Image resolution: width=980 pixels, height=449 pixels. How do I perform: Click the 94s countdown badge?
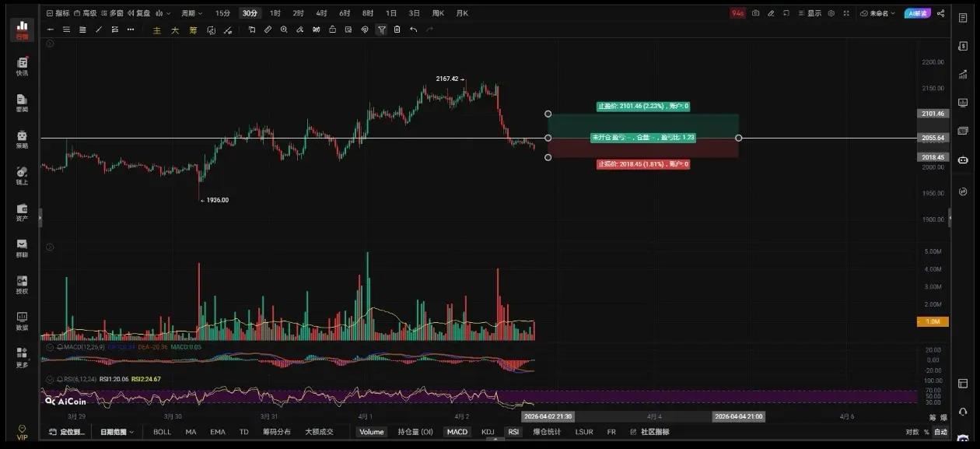point(737,13)
